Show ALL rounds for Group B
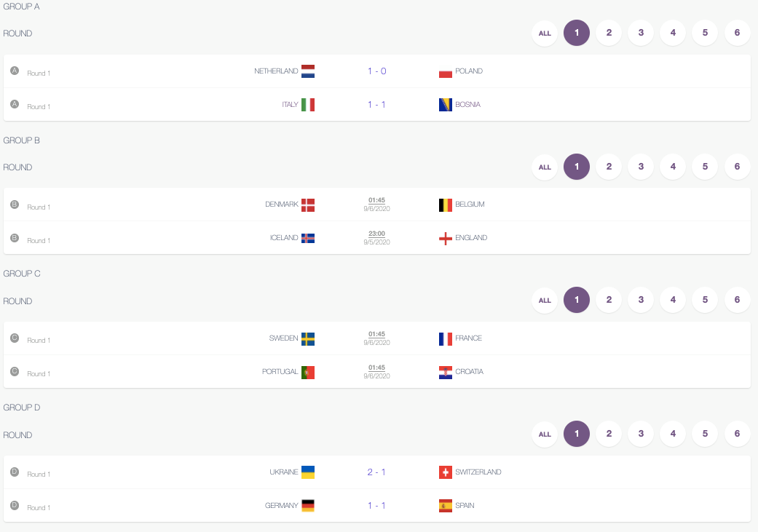This screenshot has width=758, height=532. (545, 167)
